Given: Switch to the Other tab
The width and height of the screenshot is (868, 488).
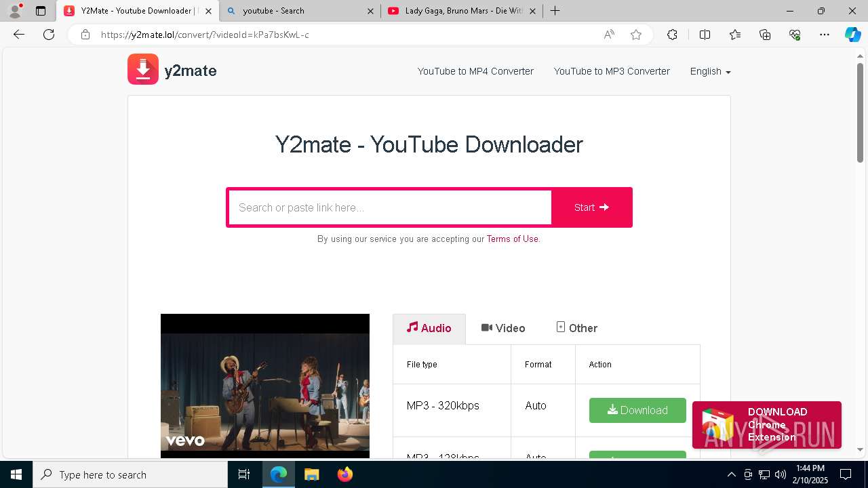Looking at the screenshot, I should 577,328.
